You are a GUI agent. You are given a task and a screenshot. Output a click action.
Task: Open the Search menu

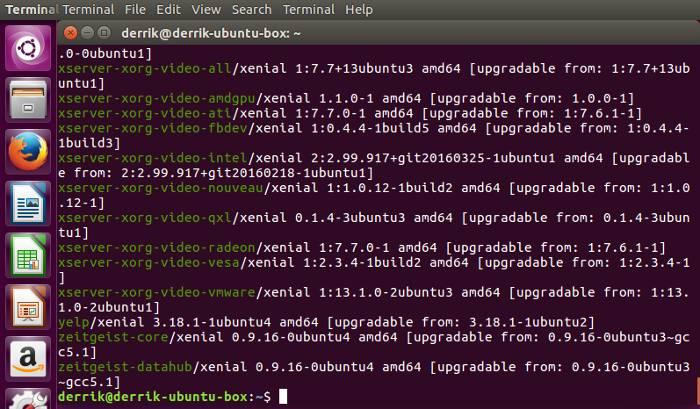(251, 9)
